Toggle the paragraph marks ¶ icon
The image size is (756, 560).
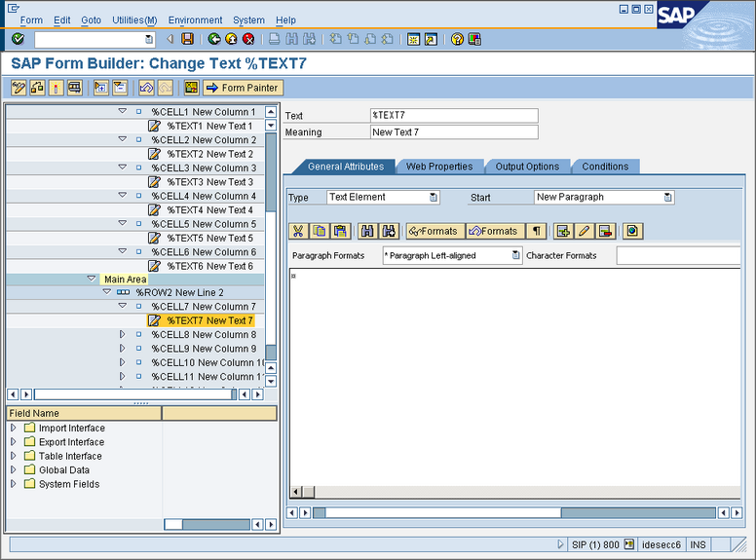click(536, 232)
